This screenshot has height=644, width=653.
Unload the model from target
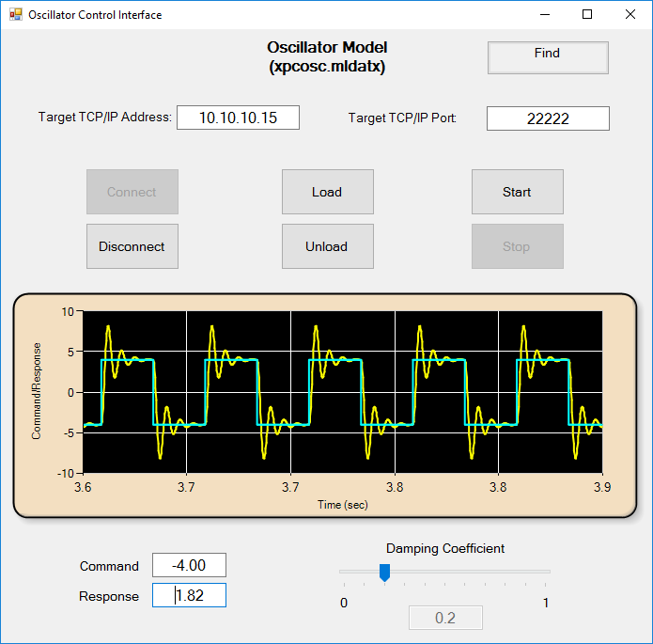[327, 246]
